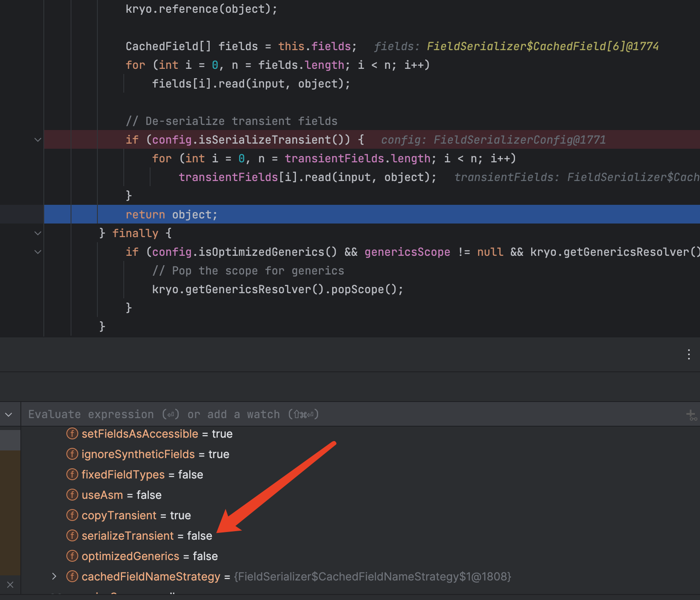The width and height of the screenshot is (700, 600).
Task: Collapse the isSerializeTransient if block
Action: (x=38, y=140)
